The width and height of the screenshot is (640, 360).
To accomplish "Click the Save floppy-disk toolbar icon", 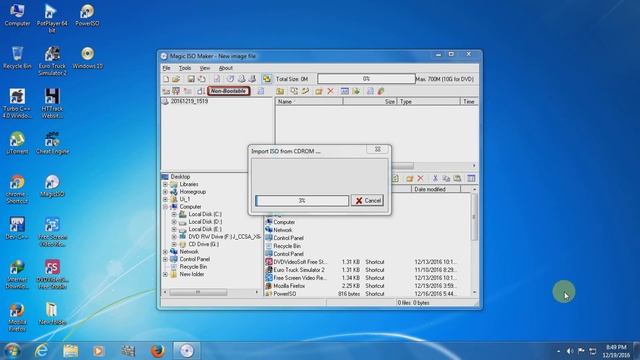I will 191,79.
